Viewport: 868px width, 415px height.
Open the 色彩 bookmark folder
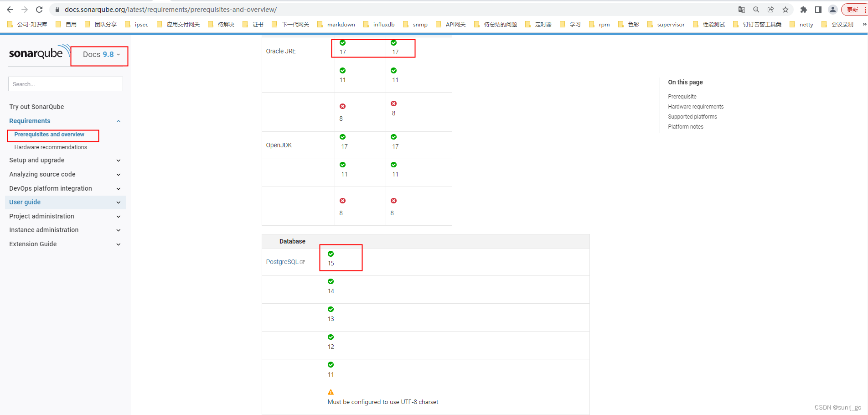tap(629, 25)
